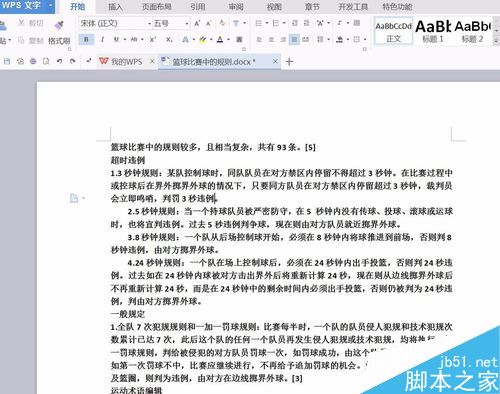
Task: Decrease font size with the A-down icon
Action: [x=209, y=23]
